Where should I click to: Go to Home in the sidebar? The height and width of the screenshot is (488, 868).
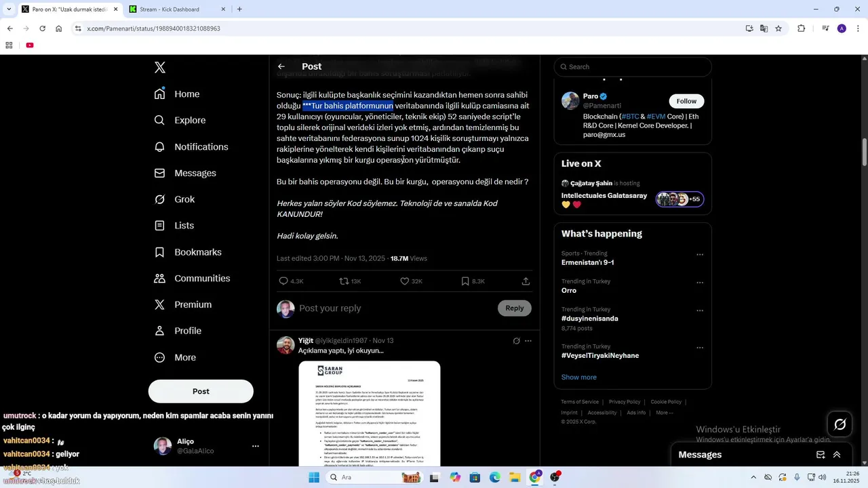pyautogui.click(x=177, y=94)
